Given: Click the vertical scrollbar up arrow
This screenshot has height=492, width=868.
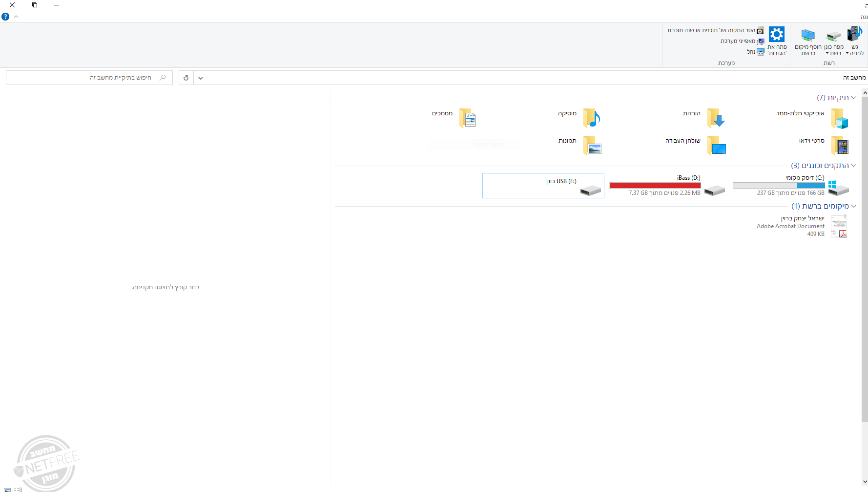Looking at the screenshot, I should point(865,93).
